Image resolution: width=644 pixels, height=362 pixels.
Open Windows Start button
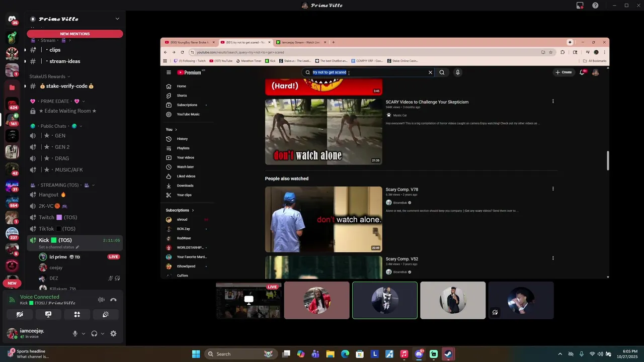196,354
